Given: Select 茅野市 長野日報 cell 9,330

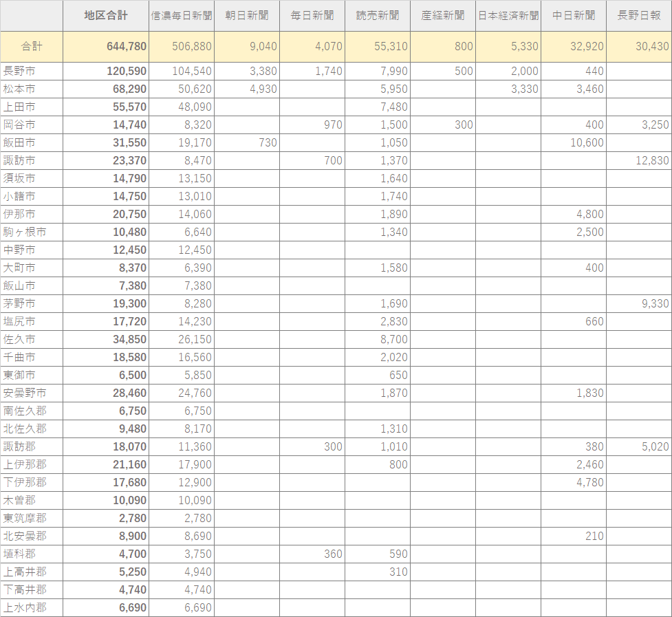Looking at the screenshot, I should (639, 303).
